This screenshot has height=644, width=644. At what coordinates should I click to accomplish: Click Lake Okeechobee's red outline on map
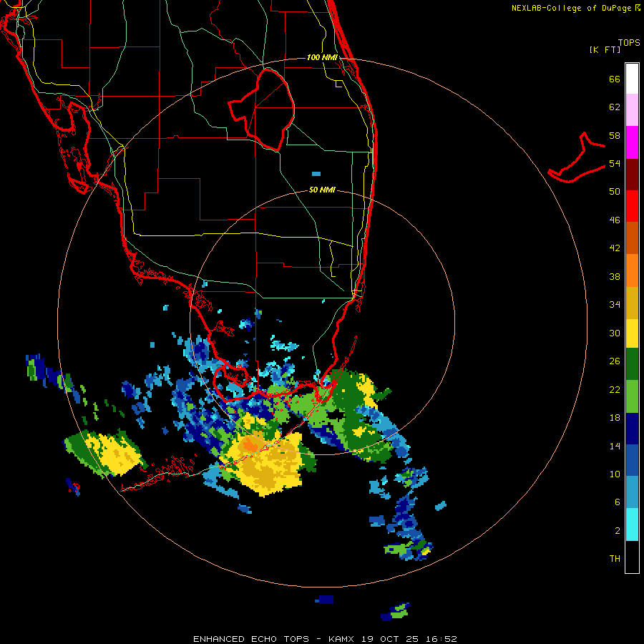pos(261,110)
